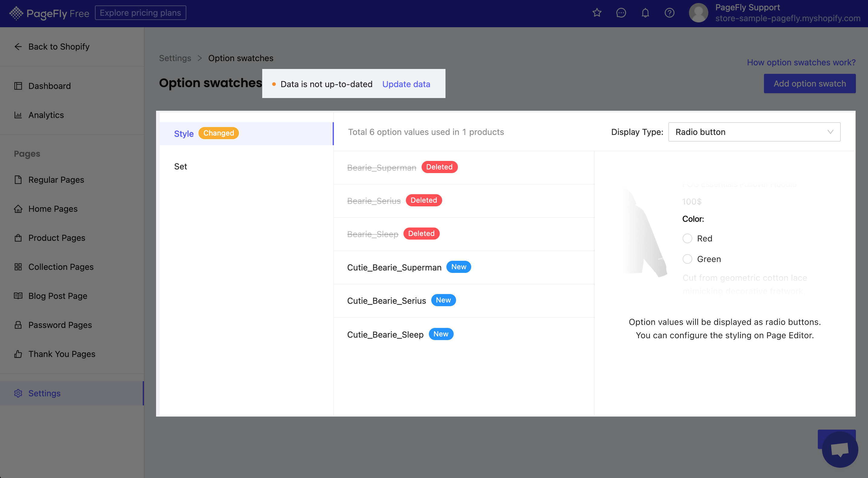Click the Update data link
The height and width of the screenshot is (478, 868).
point(406,84)
